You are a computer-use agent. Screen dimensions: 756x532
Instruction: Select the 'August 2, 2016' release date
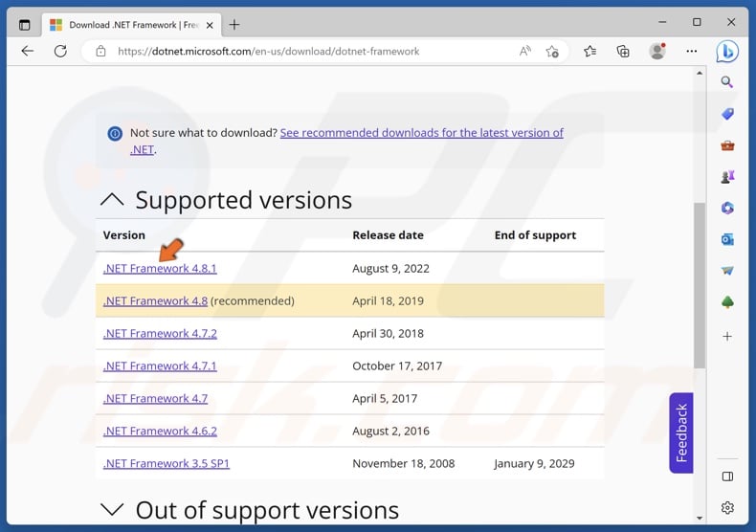pyautogui.click(x=390, y=431)
